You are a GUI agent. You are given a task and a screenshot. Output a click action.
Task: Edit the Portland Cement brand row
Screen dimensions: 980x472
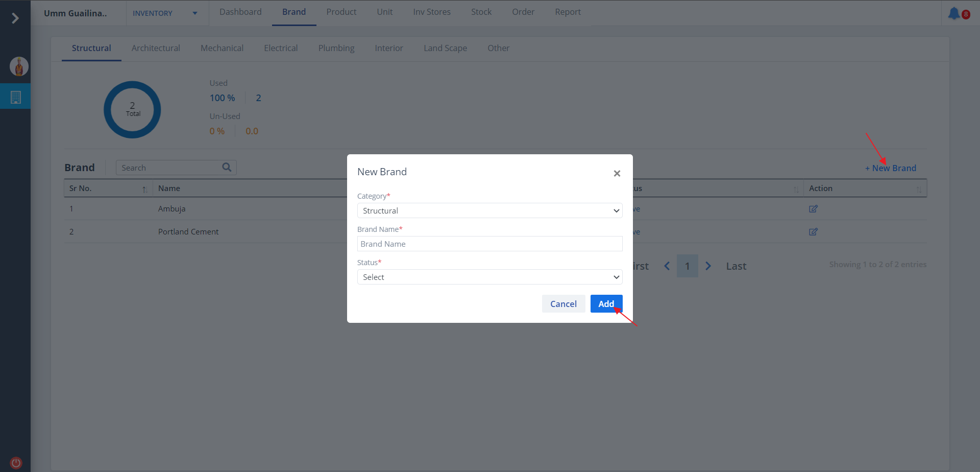813,232
